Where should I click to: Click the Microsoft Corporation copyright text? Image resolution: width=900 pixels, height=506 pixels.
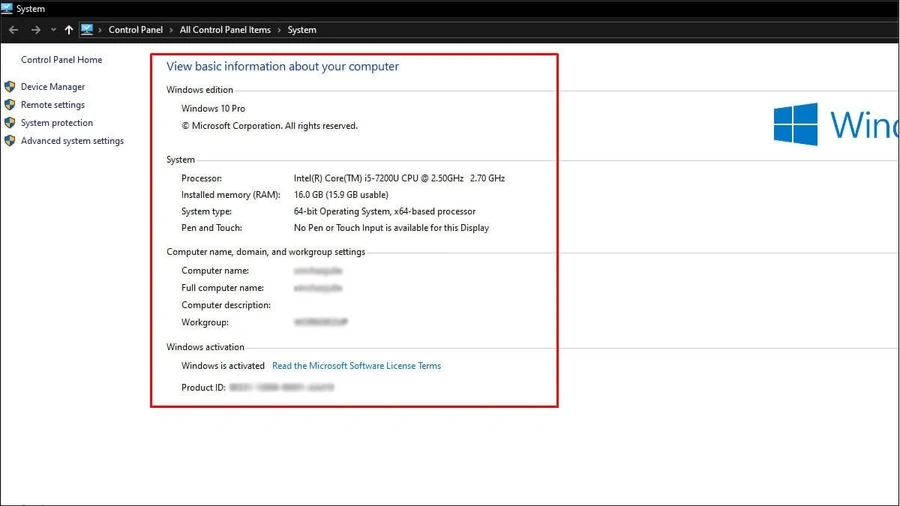pos(269,126)
